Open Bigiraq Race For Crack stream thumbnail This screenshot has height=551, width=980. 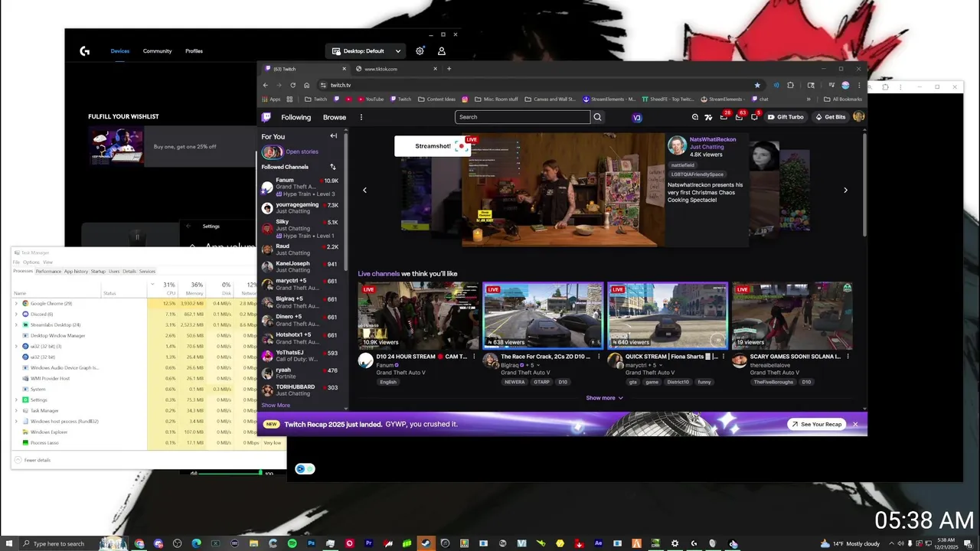pos(543,316)
